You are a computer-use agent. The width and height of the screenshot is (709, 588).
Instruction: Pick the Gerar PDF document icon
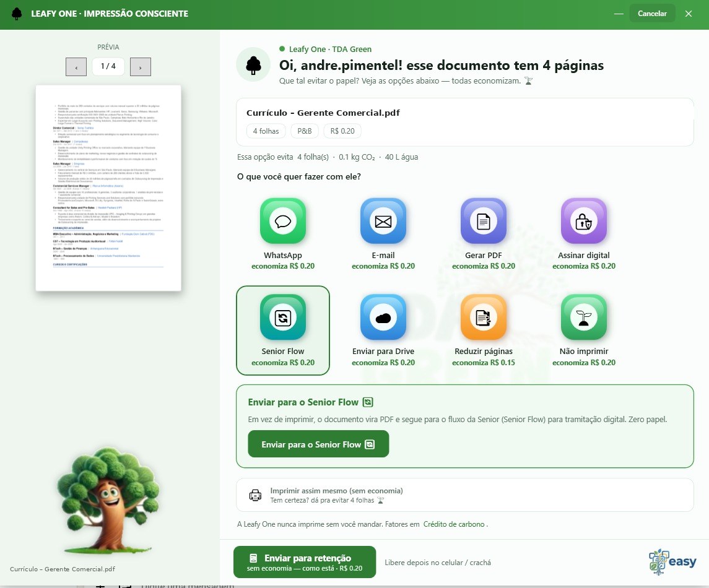coord(484,221)
